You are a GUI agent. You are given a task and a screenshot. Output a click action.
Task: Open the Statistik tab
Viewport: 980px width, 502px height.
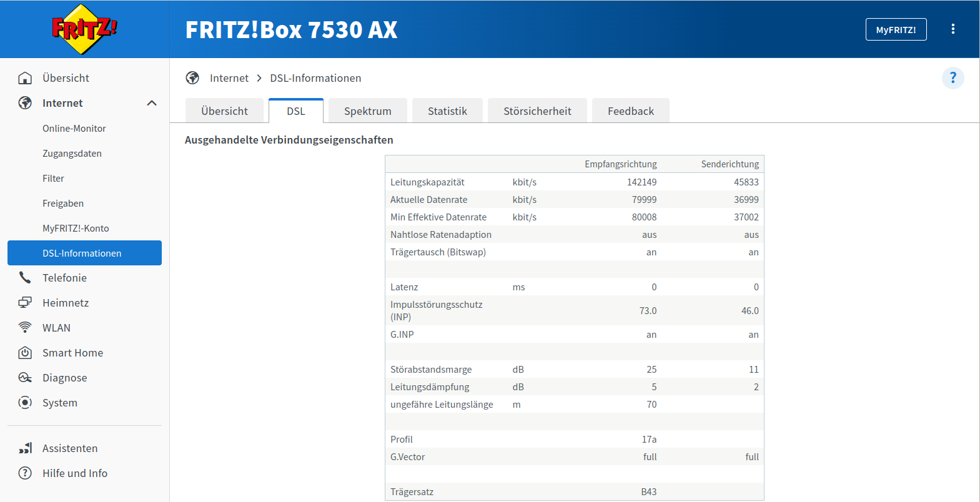pos(447,111)
